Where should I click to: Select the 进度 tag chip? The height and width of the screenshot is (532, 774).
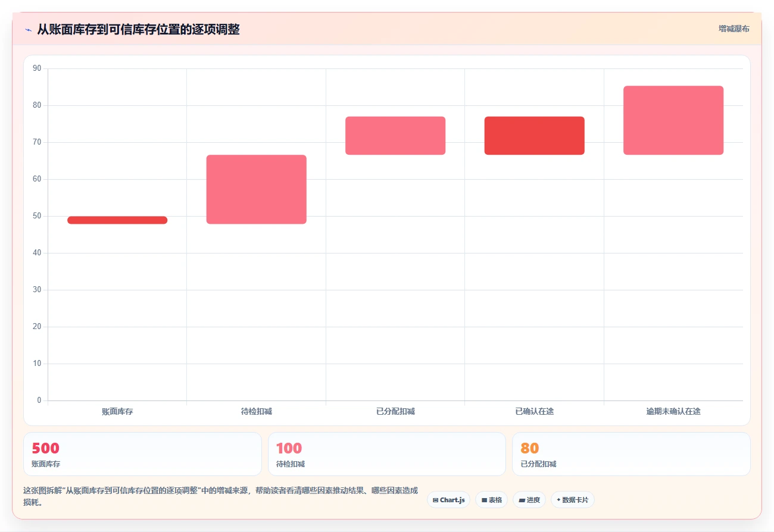[x=529, y=500]
